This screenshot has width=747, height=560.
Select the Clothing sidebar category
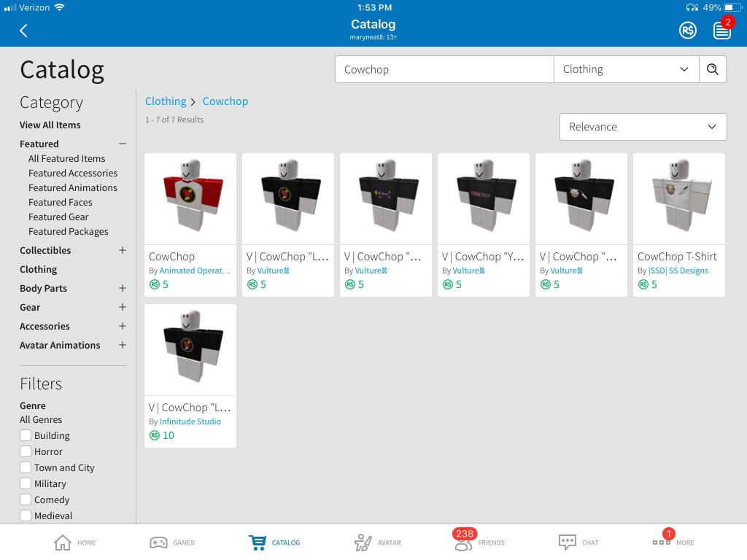coord(38,270)
